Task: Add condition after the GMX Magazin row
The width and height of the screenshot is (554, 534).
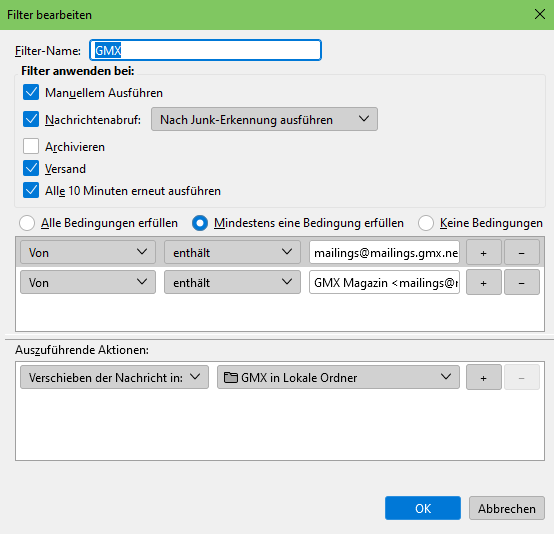Action: [484, 282]
